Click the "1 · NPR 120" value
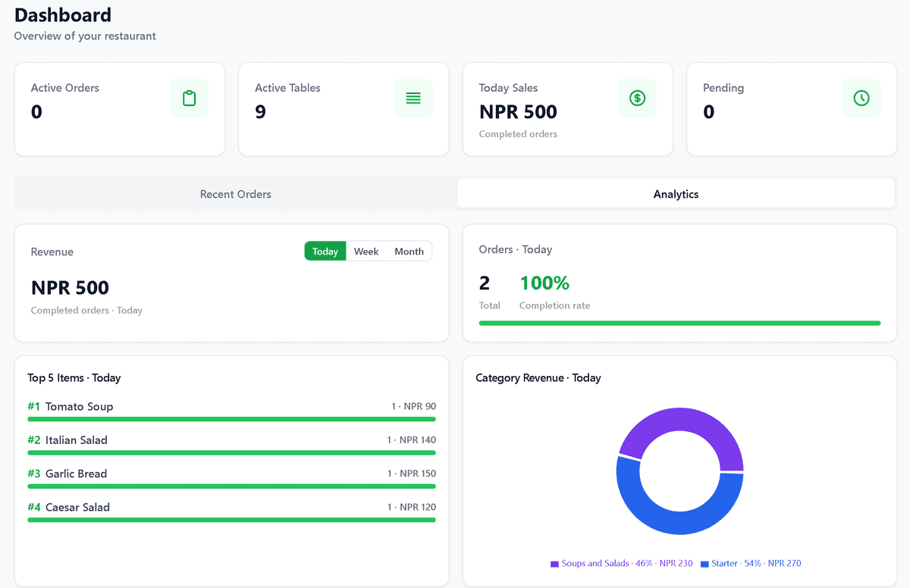910x588 pixels. tap(412, 507)
